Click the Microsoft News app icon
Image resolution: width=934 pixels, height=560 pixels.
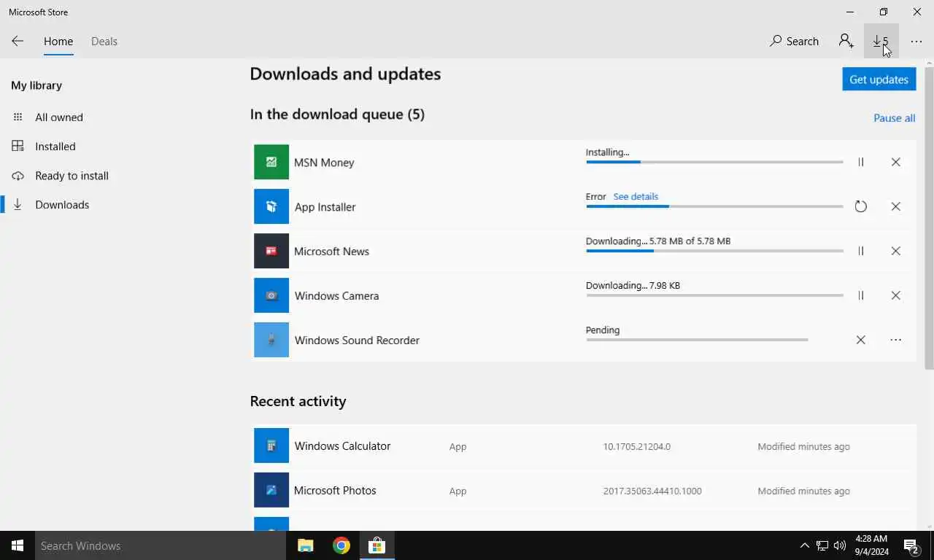pyautogui.click(x=271, y=251)
